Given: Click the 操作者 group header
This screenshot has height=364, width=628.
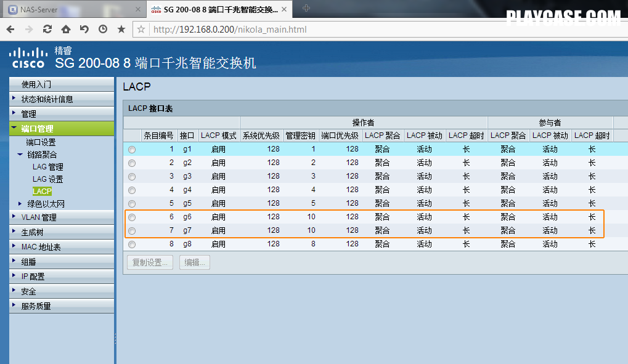Looking at the screenshot, I should coord(363,123).
